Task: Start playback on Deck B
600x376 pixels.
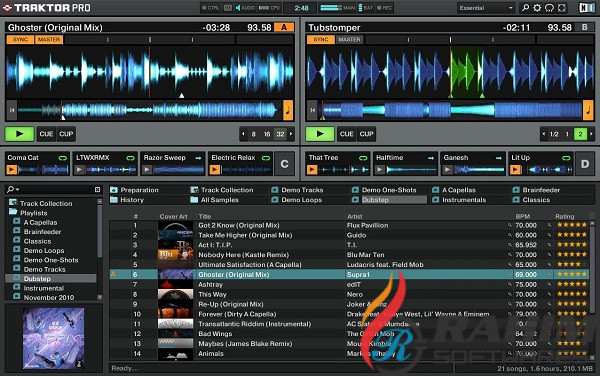Action: (320, 134)
